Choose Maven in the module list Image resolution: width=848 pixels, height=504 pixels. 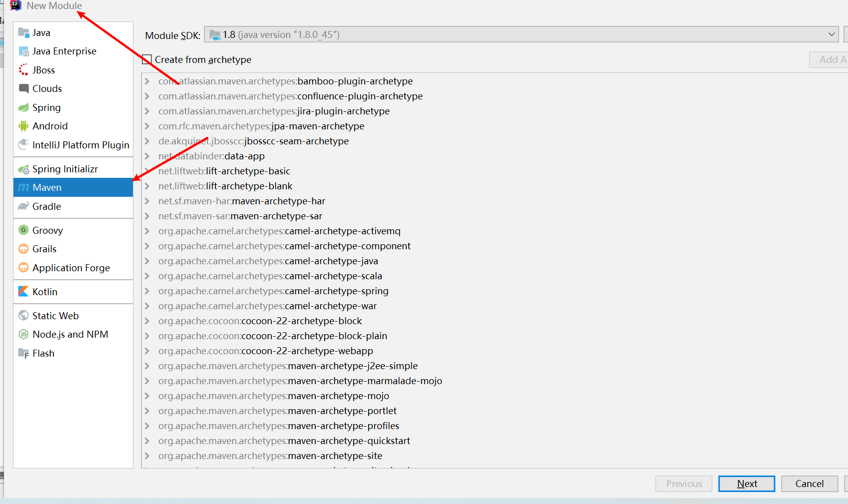73,187
